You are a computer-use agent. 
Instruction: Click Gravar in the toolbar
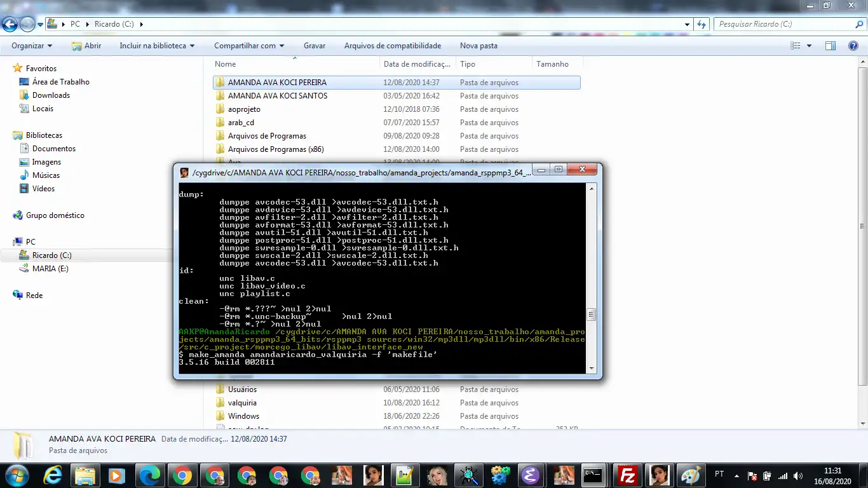click(315, 46)
